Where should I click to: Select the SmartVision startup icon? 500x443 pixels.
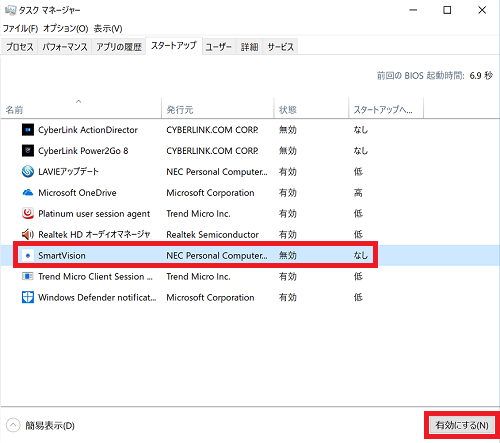click(28, 255)
